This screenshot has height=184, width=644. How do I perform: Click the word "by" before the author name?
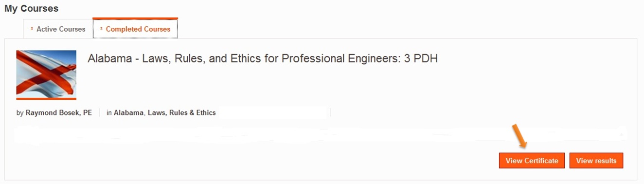pyautogui.click(x=20, y=113)
